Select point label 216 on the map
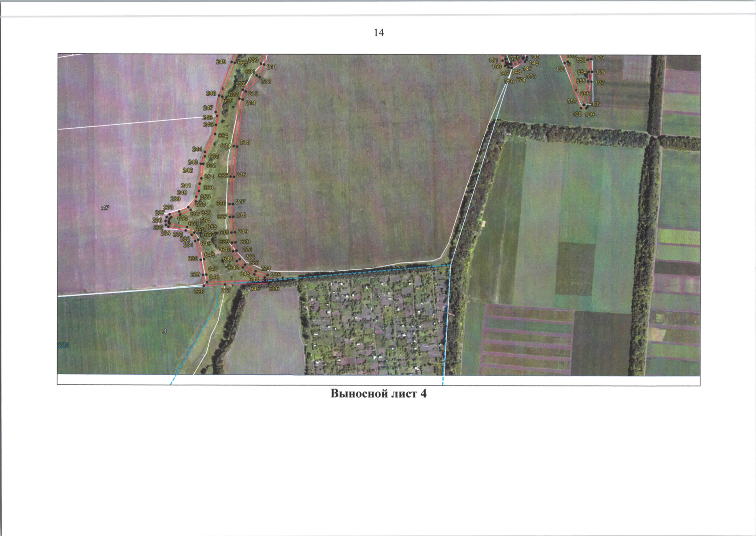756x536 pixels. tap(241, 175)
